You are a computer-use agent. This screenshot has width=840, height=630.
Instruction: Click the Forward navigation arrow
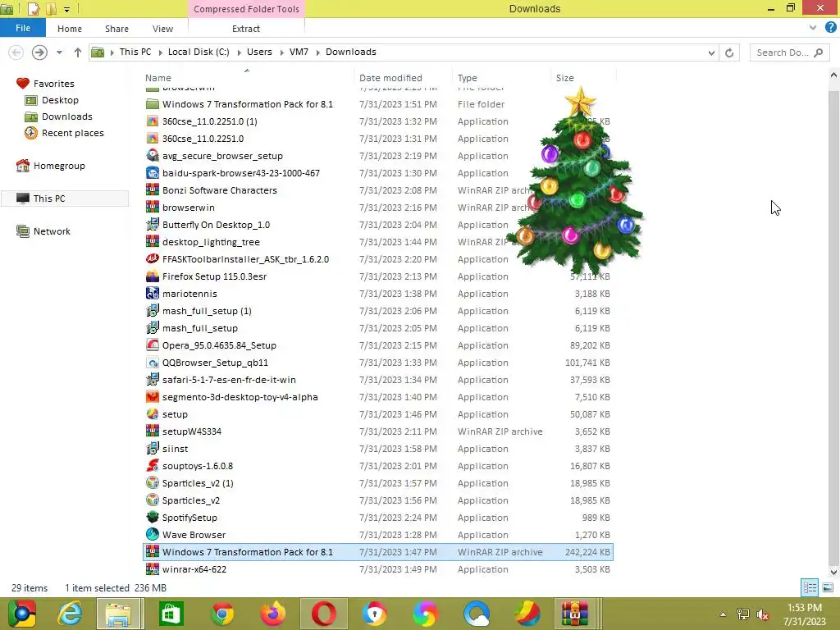click(x=39, y=52)
